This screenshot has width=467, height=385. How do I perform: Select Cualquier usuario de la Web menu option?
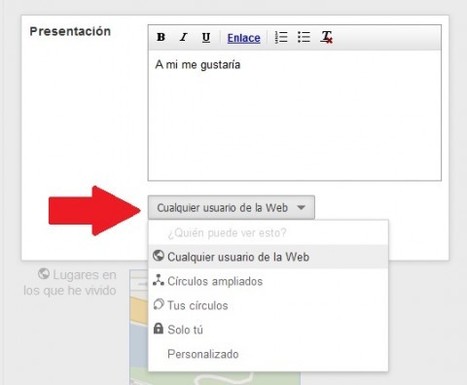268,257
